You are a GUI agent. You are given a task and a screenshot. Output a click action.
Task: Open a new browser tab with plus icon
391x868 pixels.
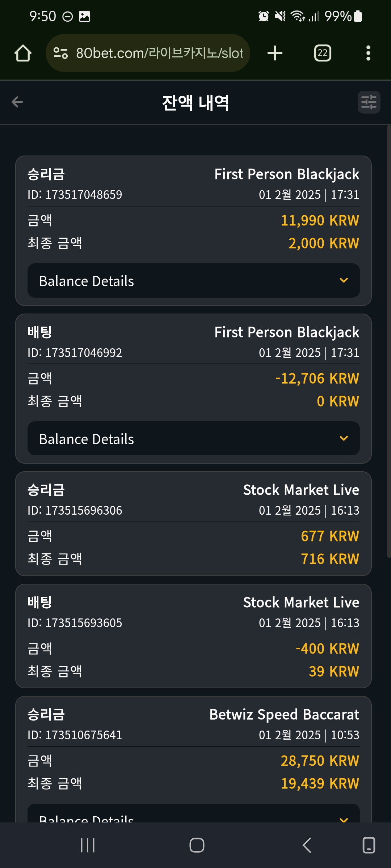275,53
